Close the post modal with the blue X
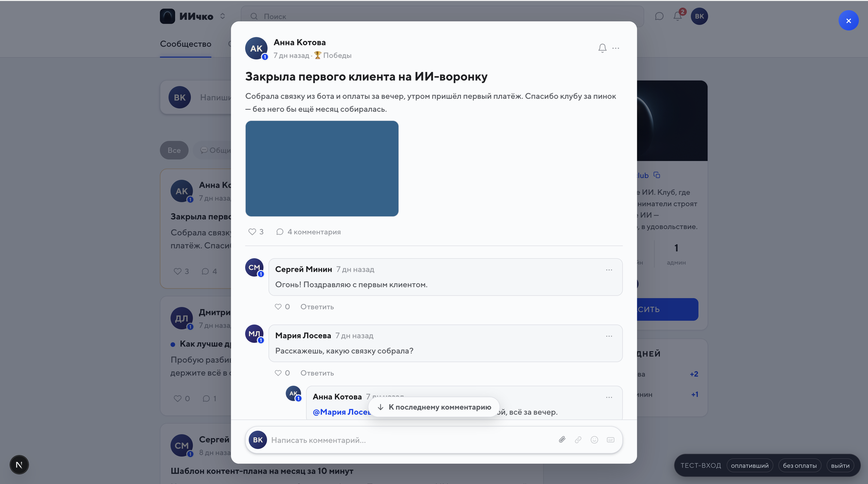The image size is (868, 484). point(848,20)
